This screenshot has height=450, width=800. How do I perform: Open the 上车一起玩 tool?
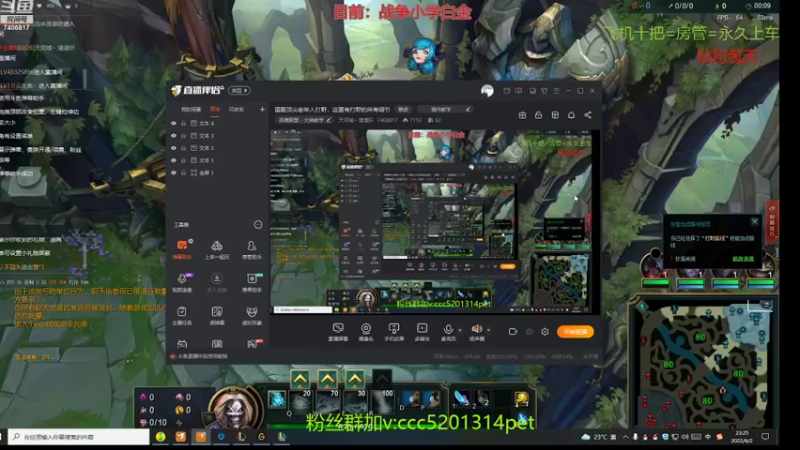[x=217, y=250]
